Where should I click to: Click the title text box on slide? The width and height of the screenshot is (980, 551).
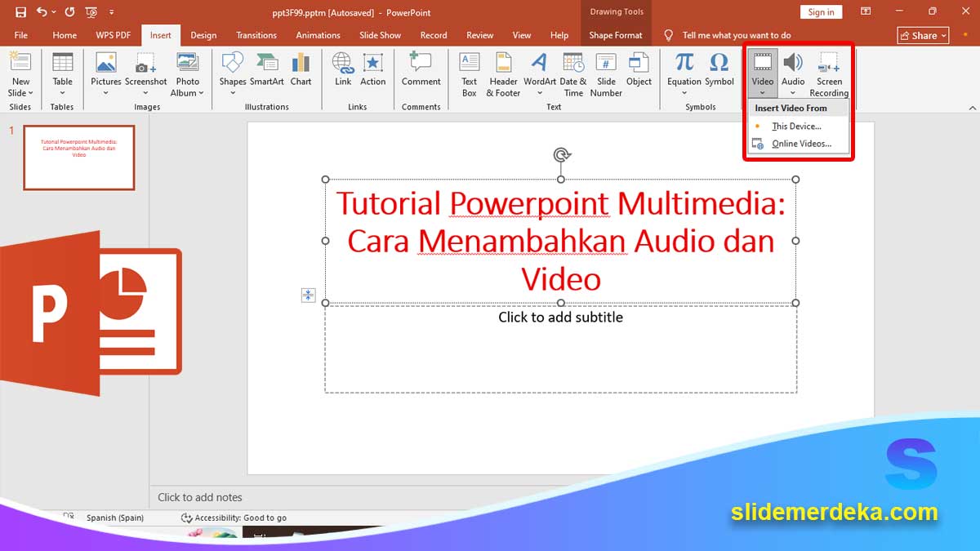[x=560, y=241]
